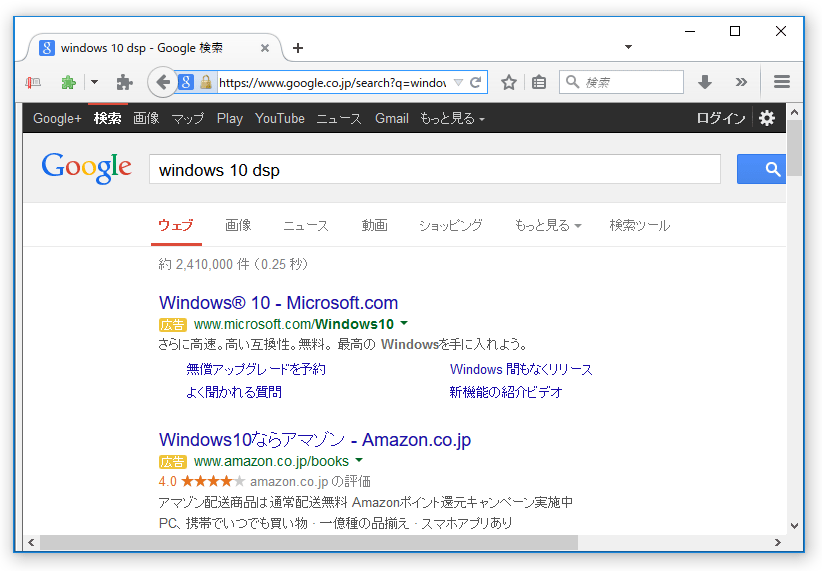Open Google settings gear icon

766,118
